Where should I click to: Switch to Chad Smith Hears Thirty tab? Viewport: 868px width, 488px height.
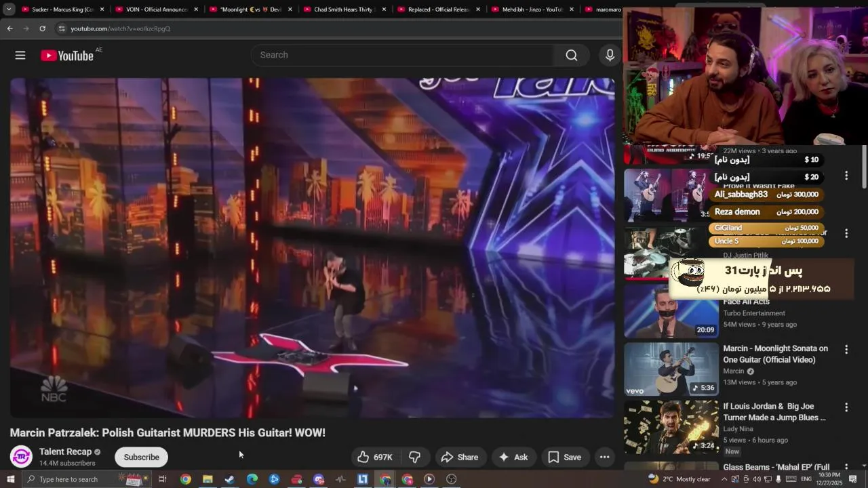click(x=344, y=9)
